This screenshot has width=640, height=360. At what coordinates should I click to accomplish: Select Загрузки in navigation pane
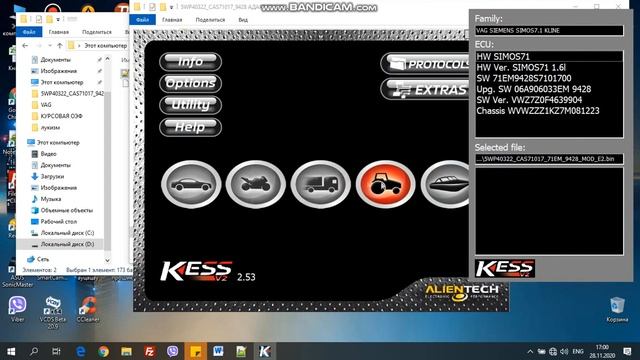click(48, 176)
